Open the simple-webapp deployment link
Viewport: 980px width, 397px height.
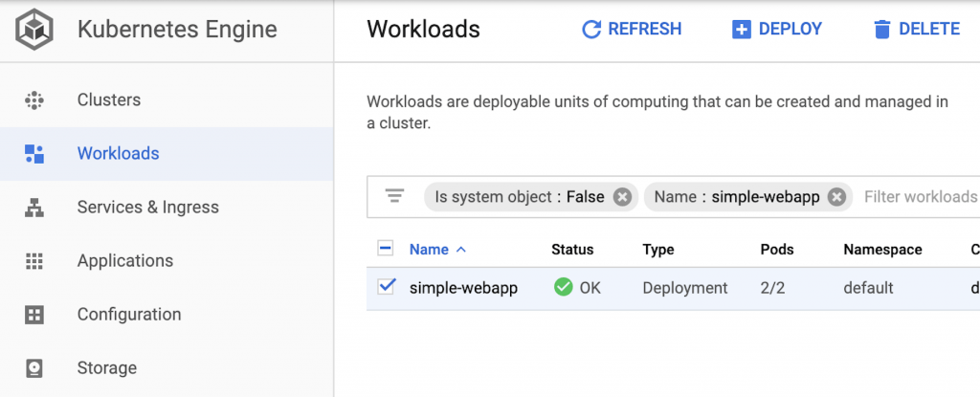(463, 288)
